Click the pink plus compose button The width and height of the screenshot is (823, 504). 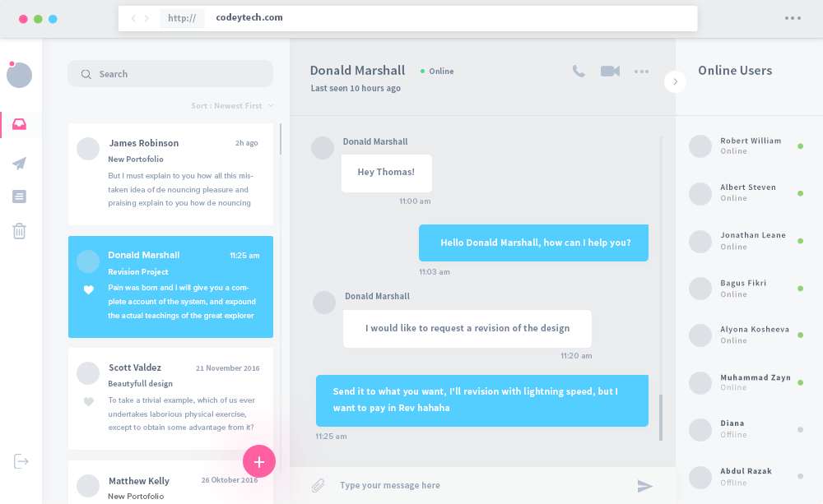[258, 461]
